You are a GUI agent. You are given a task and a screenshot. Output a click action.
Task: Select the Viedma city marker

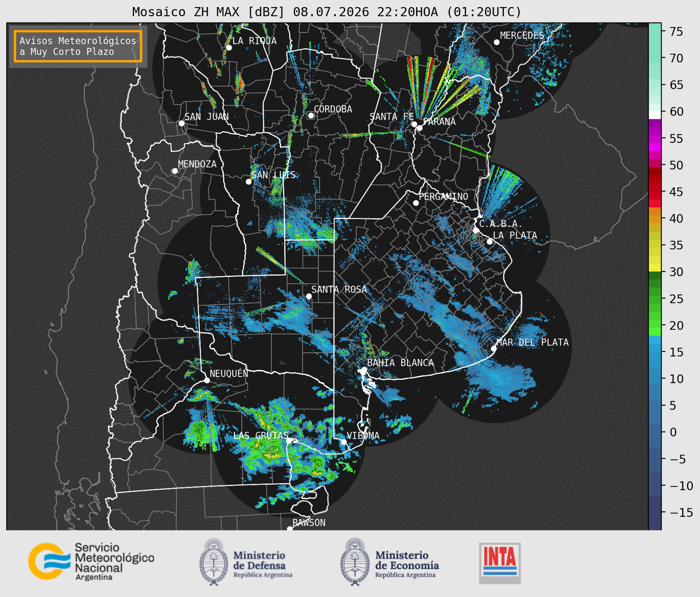tap(344, 442)
